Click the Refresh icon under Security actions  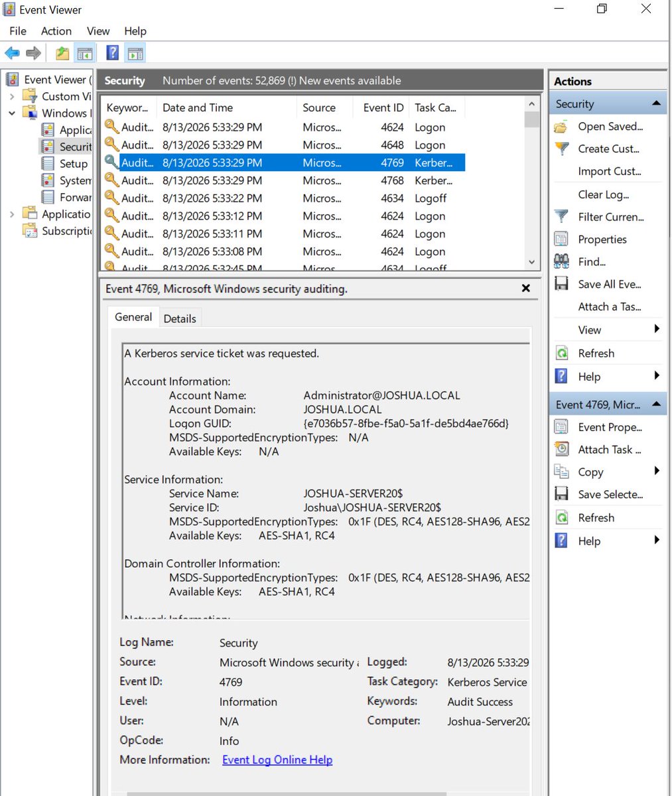point(561,354)
